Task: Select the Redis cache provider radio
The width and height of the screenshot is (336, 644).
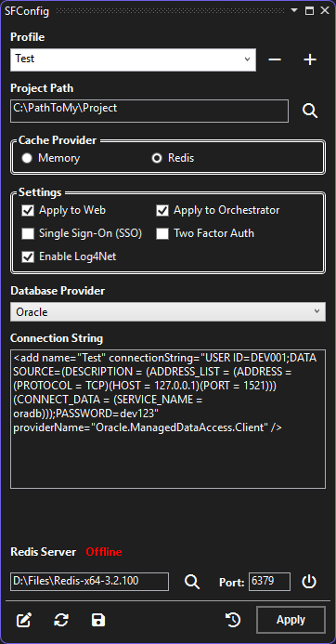Action: pyautogui.click(x=157, y=158)
